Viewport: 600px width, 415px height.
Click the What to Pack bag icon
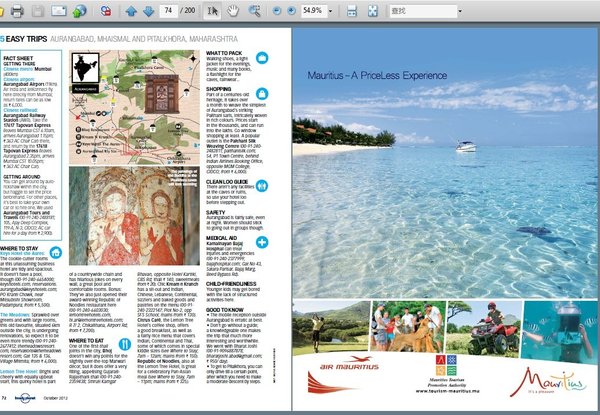[x=262, y=58]
